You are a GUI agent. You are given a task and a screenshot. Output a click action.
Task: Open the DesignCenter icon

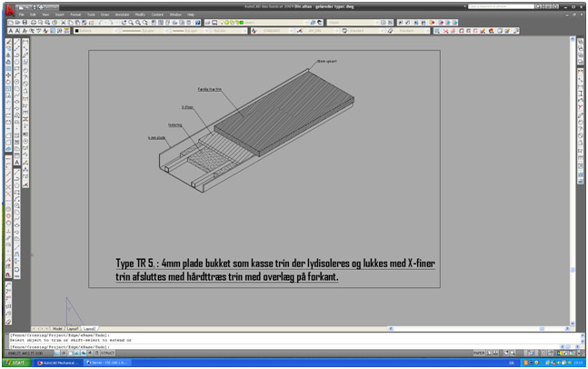click(161, 23)
